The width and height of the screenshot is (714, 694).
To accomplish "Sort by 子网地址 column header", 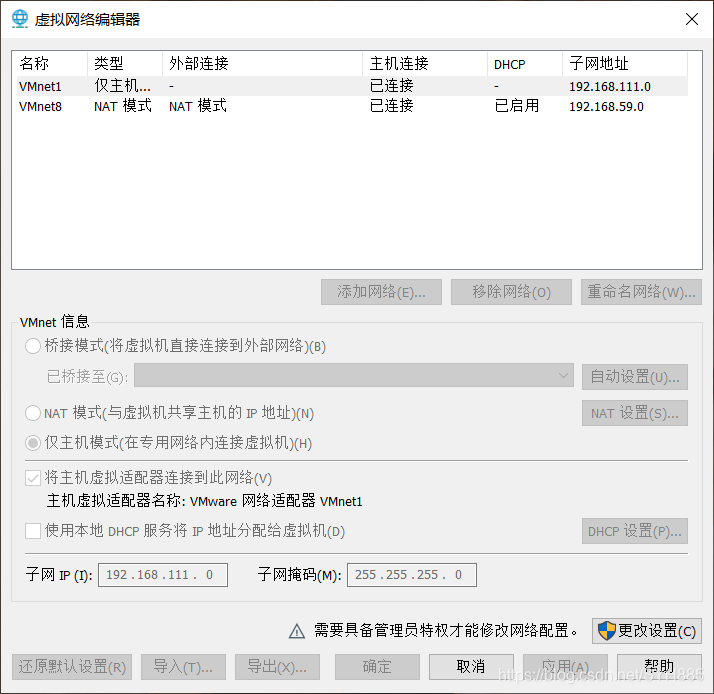I will coord(625,64).
